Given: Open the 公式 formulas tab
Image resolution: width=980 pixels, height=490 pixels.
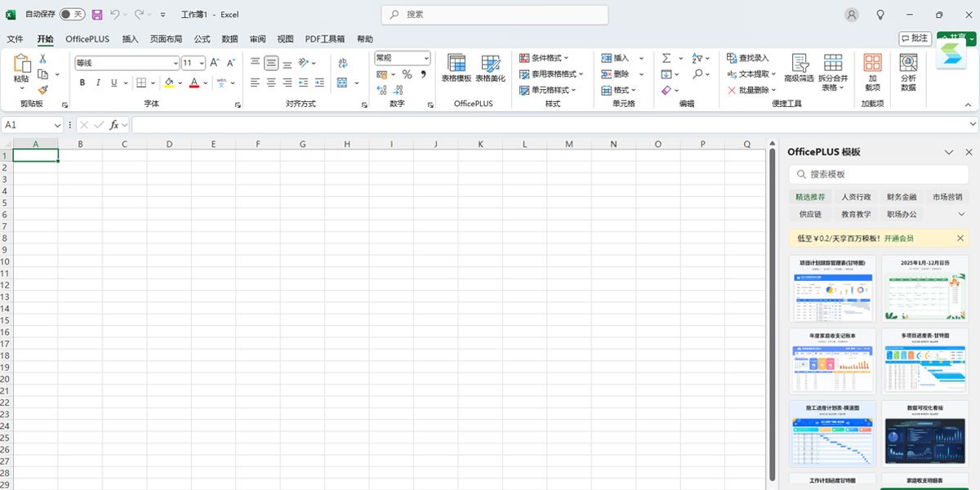Looking at the screenshot, I should coord(202,38).
